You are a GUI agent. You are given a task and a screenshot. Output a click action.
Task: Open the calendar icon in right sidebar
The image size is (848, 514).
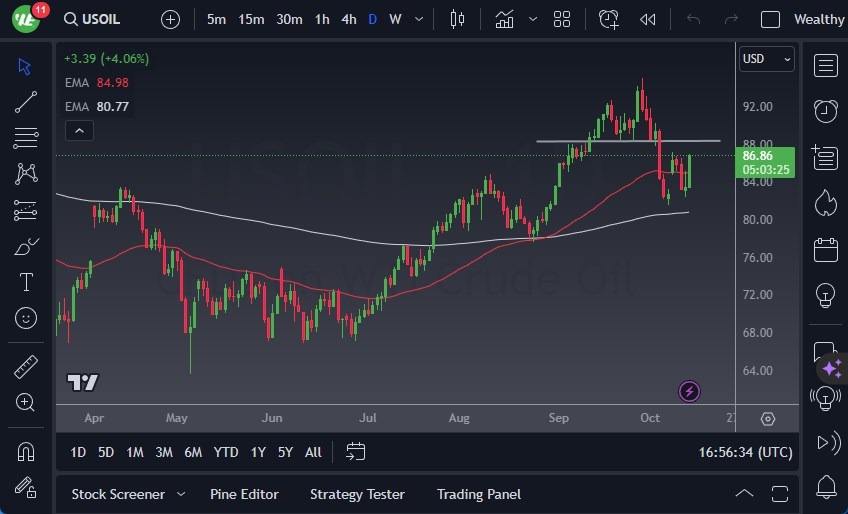[x=825, y=249]
